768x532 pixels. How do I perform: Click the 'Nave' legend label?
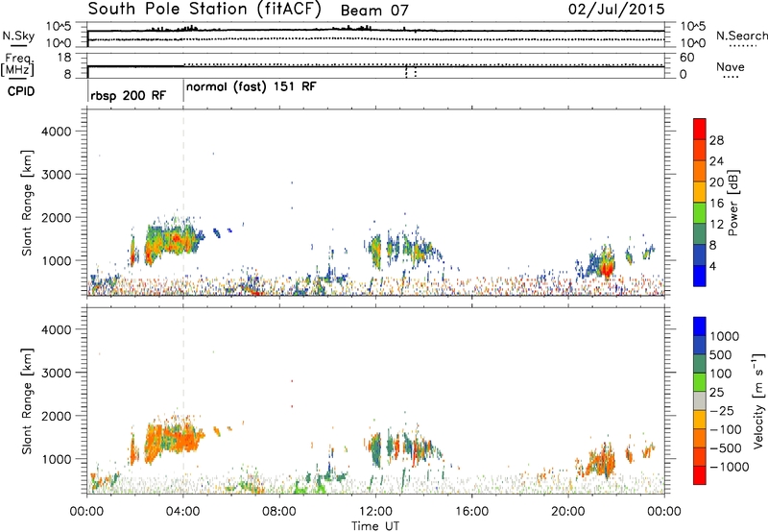coord(731,66)
